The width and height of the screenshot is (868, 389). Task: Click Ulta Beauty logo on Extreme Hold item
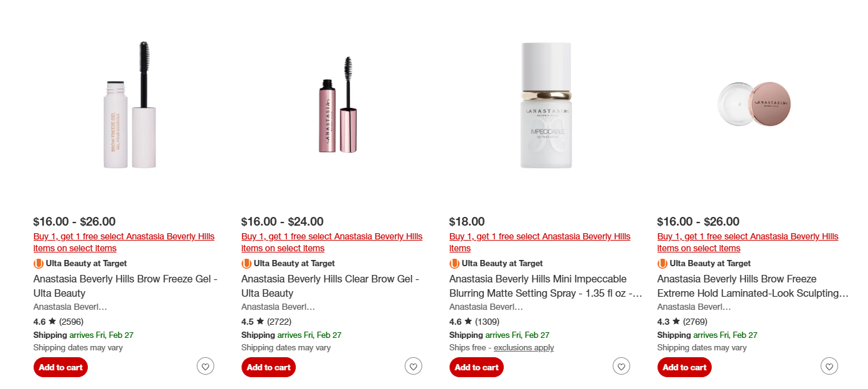click(663, 264)
